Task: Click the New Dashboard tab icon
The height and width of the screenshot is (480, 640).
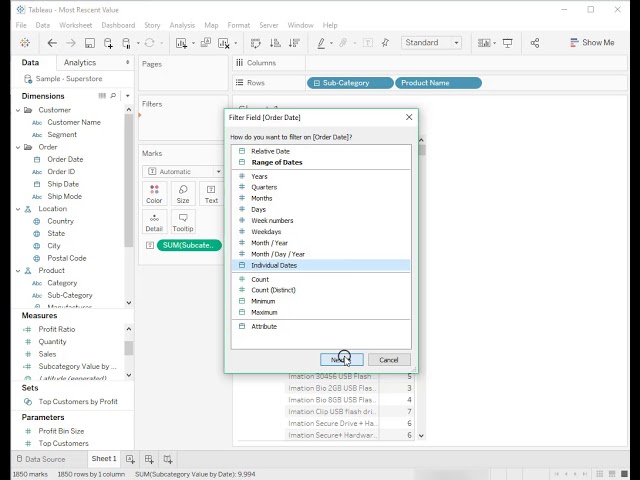Action: (149, 459)
